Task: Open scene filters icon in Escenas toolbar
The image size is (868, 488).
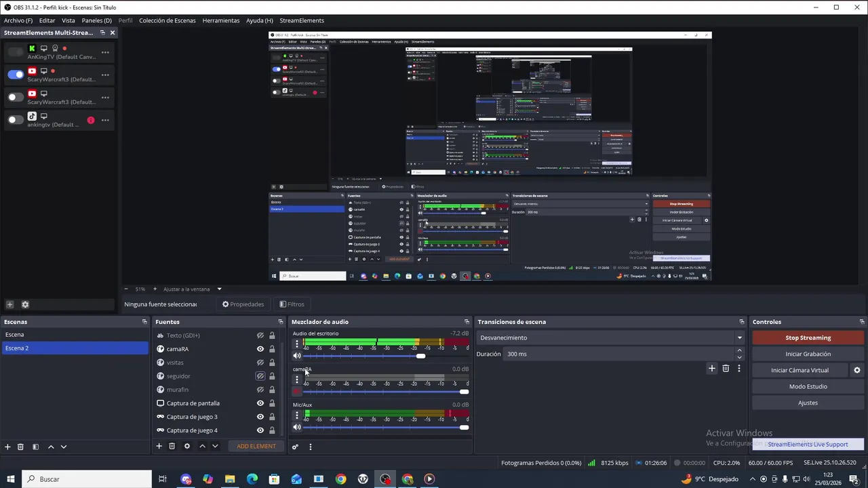Action: point(35,447)
